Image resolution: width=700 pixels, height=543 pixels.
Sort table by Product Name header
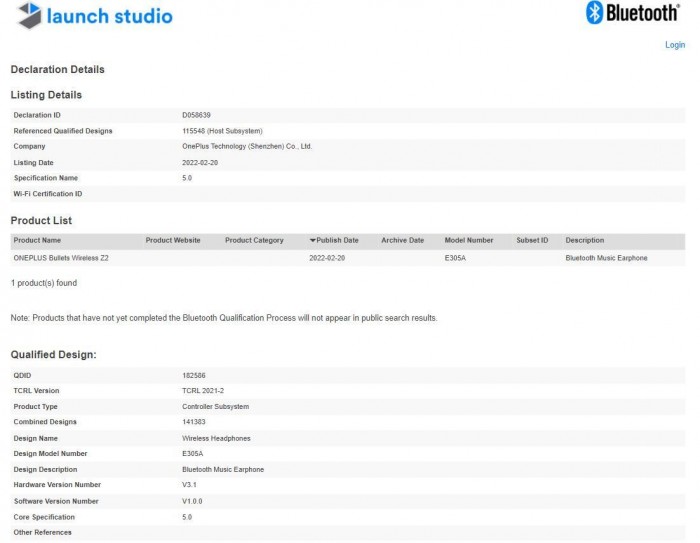pyautogui.click(x=37, y=240)
